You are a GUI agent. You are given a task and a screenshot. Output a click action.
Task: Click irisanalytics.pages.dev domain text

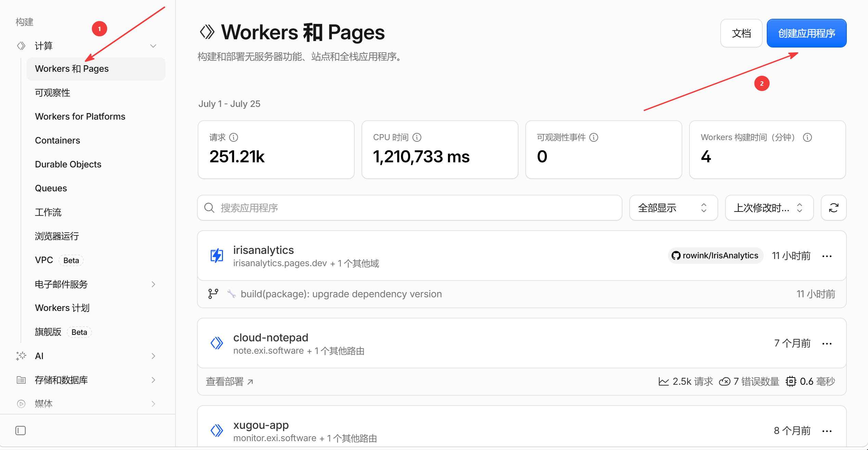coord(280,263)
